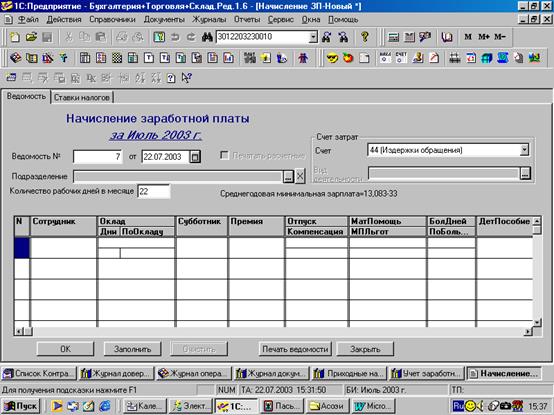Switch to the Ставки налогов tab
Image resolution: width=554 pixels, height=415 pixels.
(82, 97)
